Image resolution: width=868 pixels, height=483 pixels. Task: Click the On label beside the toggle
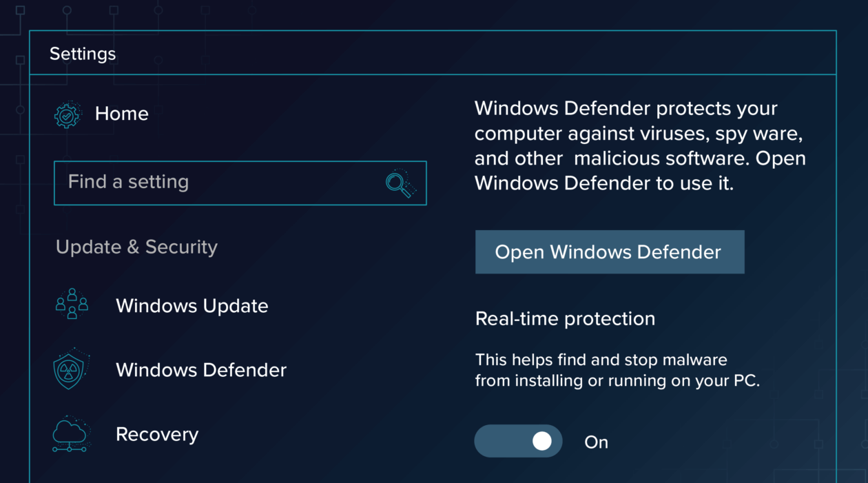tap(596, 442)
